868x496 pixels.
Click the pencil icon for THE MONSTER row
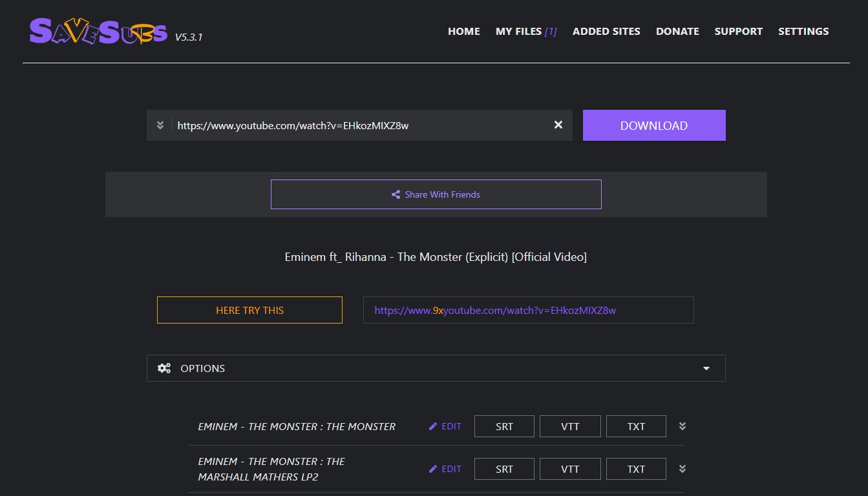(433, 426)
